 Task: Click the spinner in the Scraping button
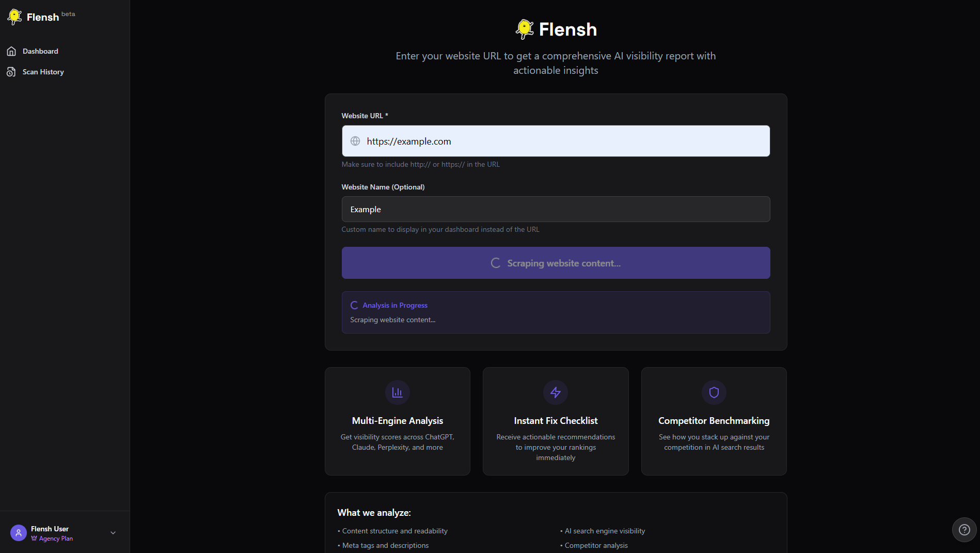(496, 263)
